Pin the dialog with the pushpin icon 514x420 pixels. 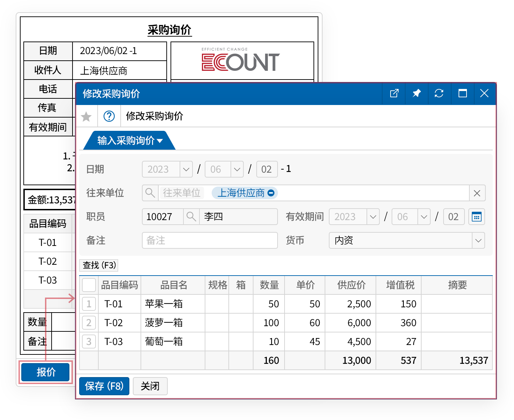[416, 93]
